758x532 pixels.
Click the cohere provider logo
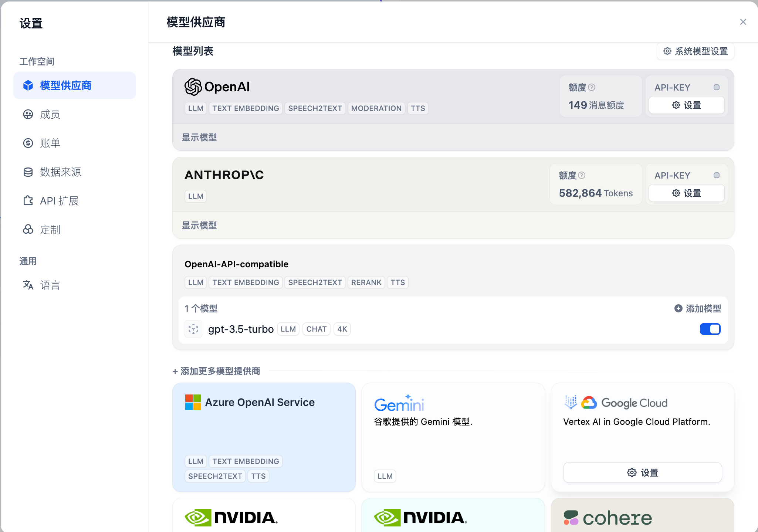(x=608, y=518)
